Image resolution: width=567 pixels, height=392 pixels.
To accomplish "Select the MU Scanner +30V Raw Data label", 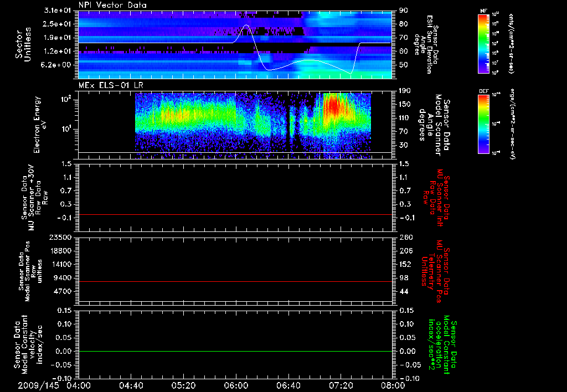I will click(34, 198).
